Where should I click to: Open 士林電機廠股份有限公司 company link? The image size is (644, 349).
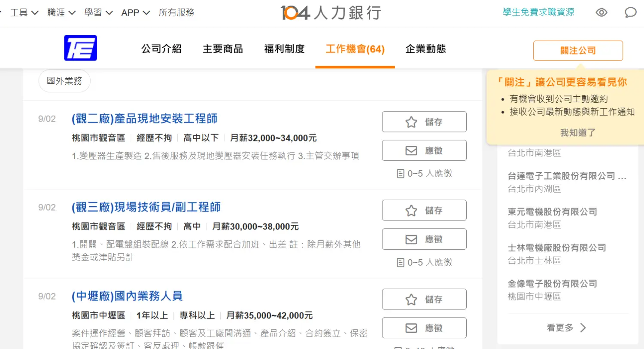coord(557,248)
